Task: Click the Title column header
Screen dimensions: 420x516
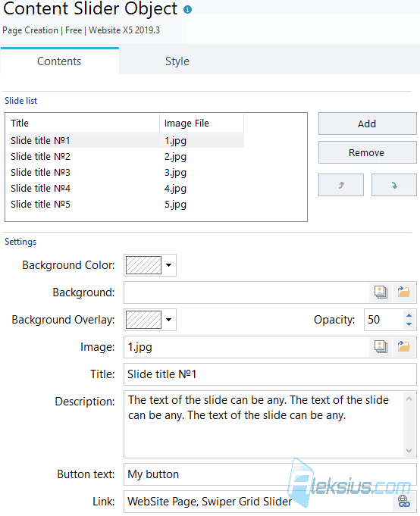Action: point(84,123)
